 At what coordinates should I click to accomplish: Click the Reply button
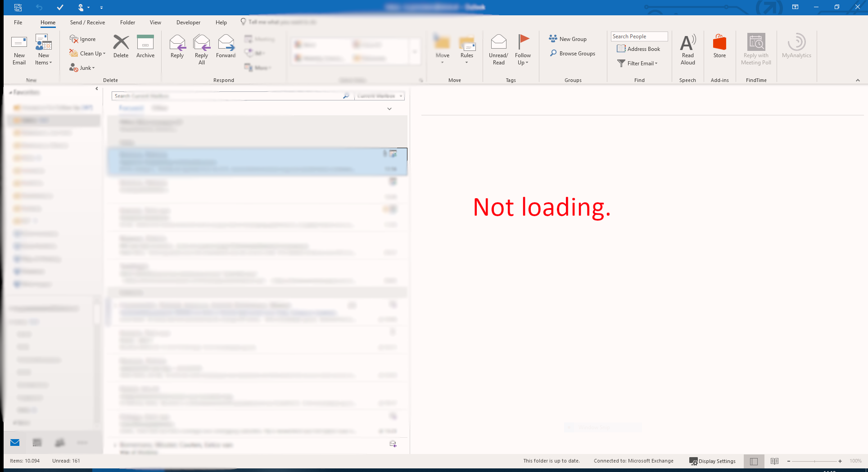tap(177, 46)
